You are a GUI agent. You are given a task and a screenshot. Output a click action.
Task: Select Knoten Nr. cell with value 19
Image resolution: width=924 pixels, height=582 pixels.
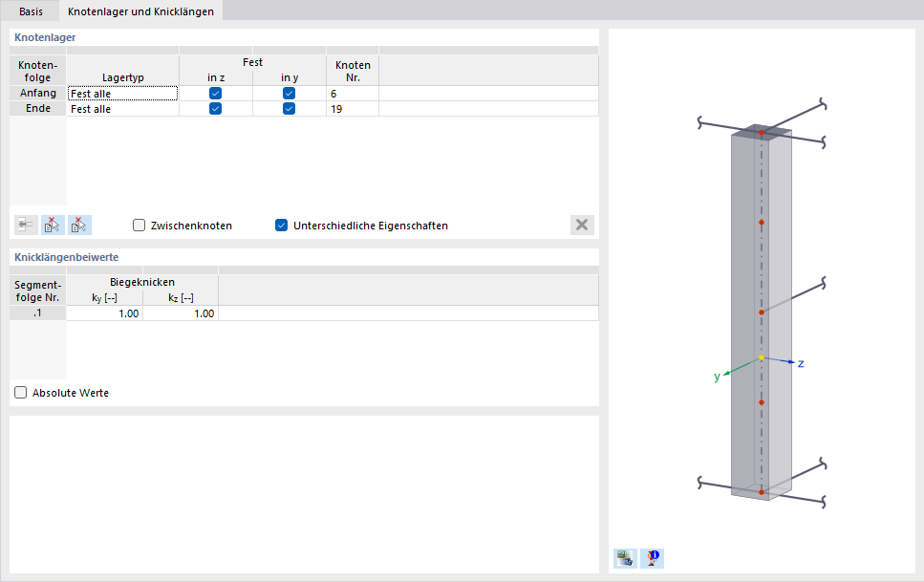(353, 109)
